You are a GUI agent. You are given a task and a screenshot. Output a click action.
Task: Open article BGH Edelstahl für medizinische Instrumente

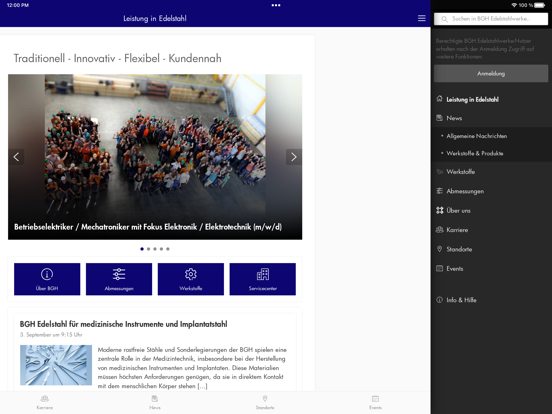[x=124, y=324]
